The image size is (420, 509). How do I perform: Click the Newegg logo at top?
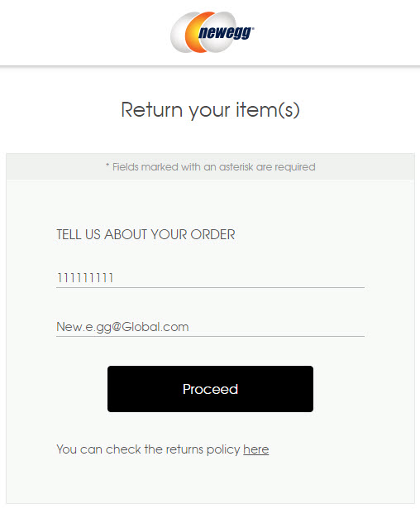pos(212,31)
